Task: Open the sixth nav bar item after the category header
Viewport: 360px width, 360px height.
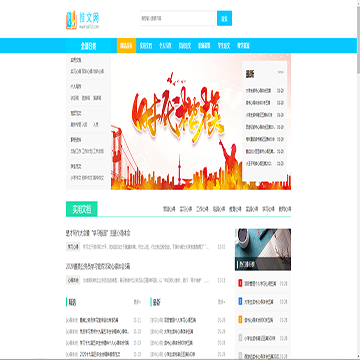Action: (224, 46)
